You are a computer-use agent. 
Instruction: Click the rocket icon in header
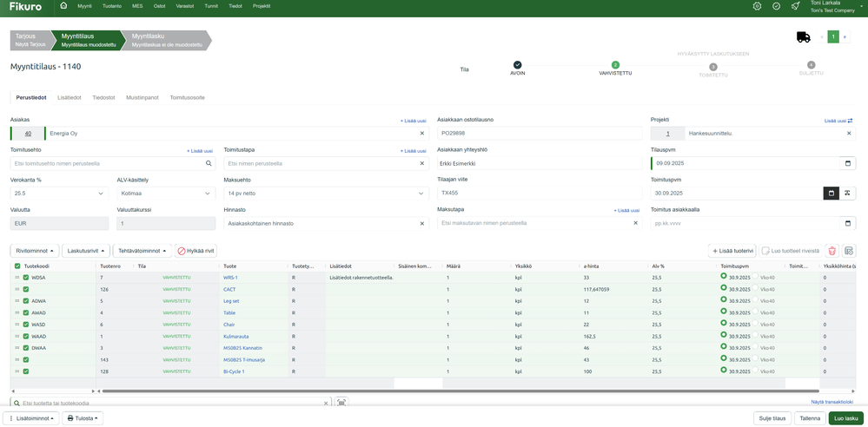point(795,6)
